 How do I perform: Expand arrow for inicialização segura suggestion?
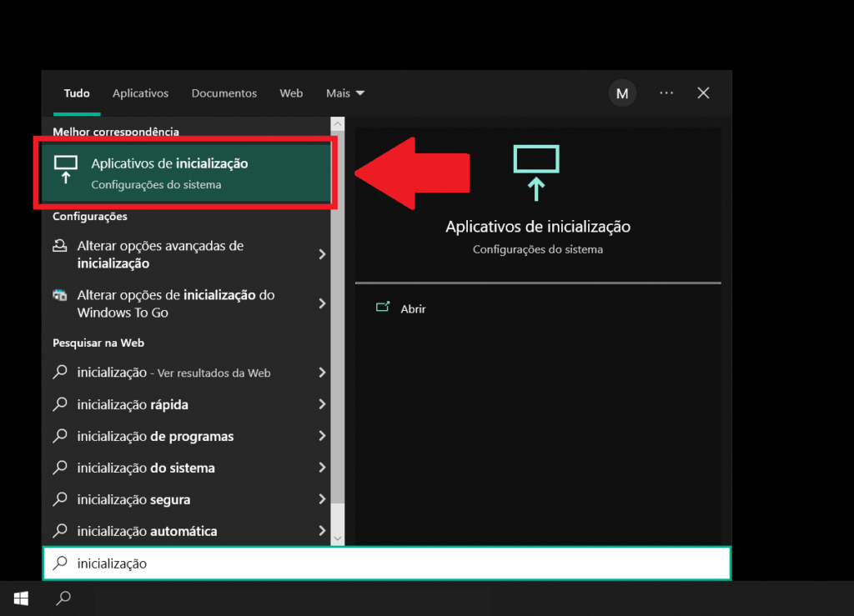[x=322, y=499]
